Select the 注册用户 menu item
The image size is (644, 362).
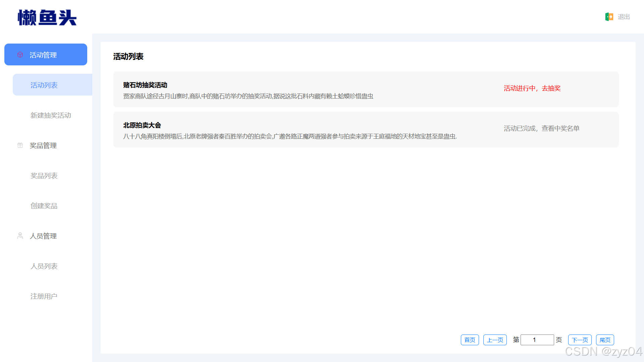tap(44, 296)
